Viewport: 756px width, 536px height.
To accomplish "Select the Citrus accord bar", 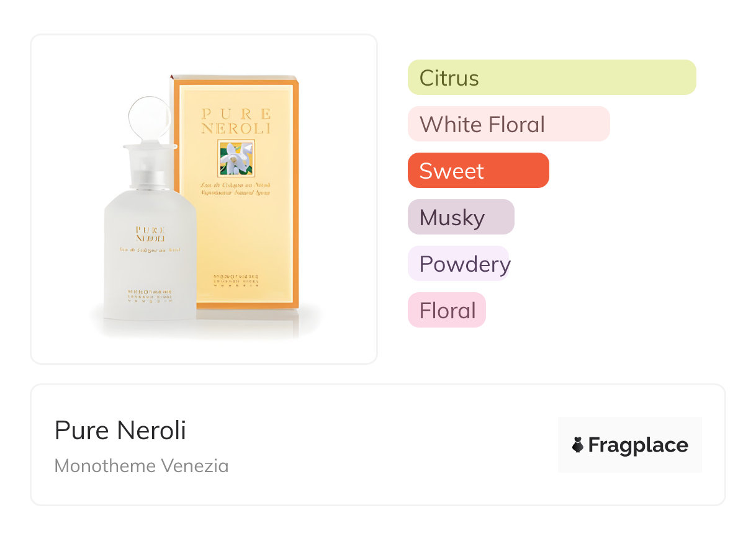I will pos(551,78).
